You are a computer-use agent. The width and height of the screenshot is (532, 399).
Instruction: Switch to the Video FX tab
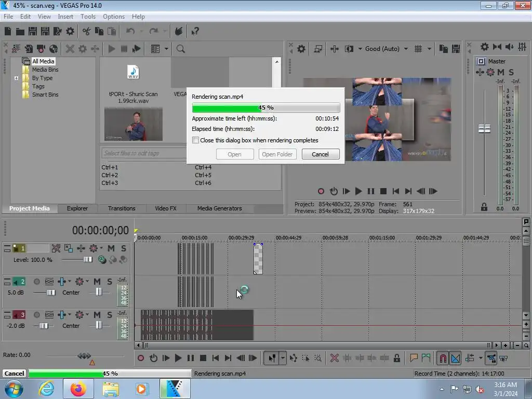point(166,208)
